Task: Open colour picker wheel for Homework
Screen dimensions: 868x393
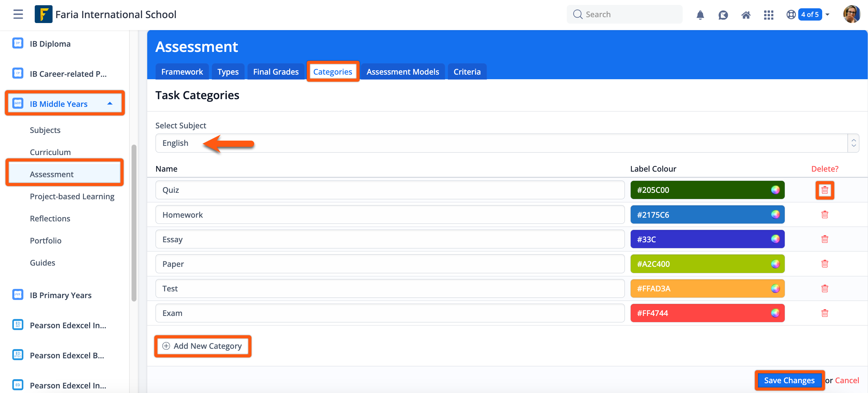Action: (775, 214)
